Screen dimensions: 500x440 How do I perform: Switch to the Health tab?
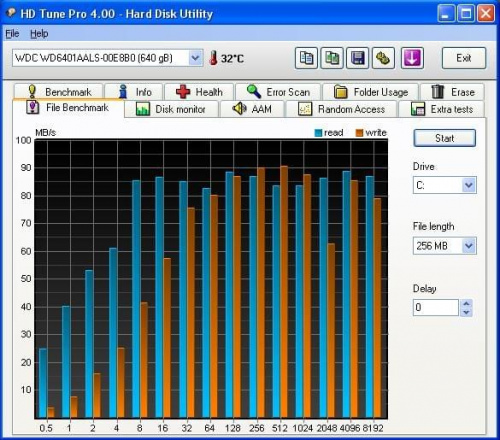[199, 92]
